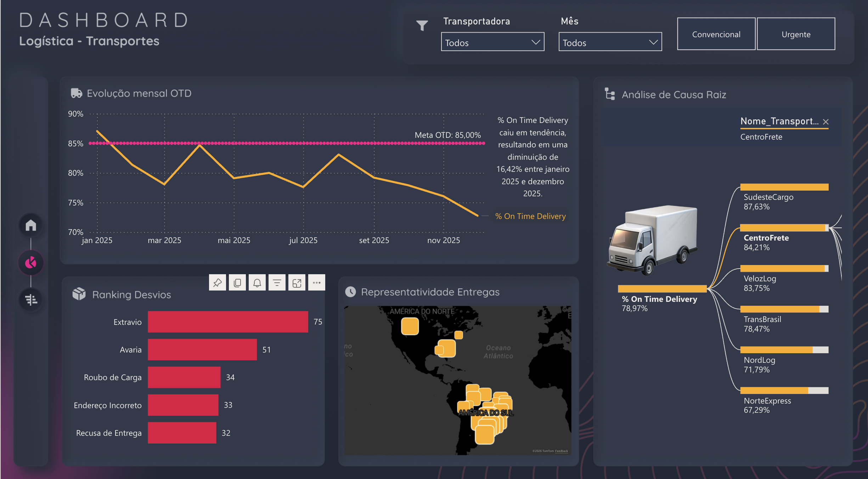Open filters on visual icon

[277, 283]
